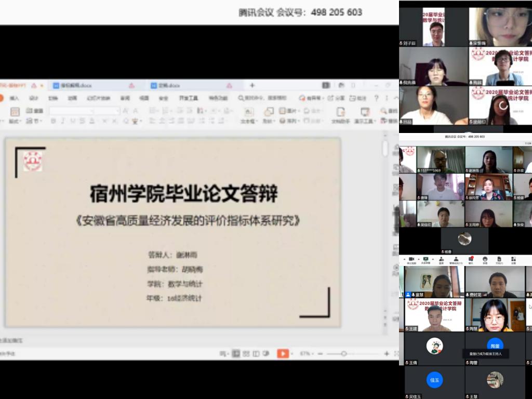Open the invite participants icon
The width and height of the screenshot is (532, 399).
(441, 259)
